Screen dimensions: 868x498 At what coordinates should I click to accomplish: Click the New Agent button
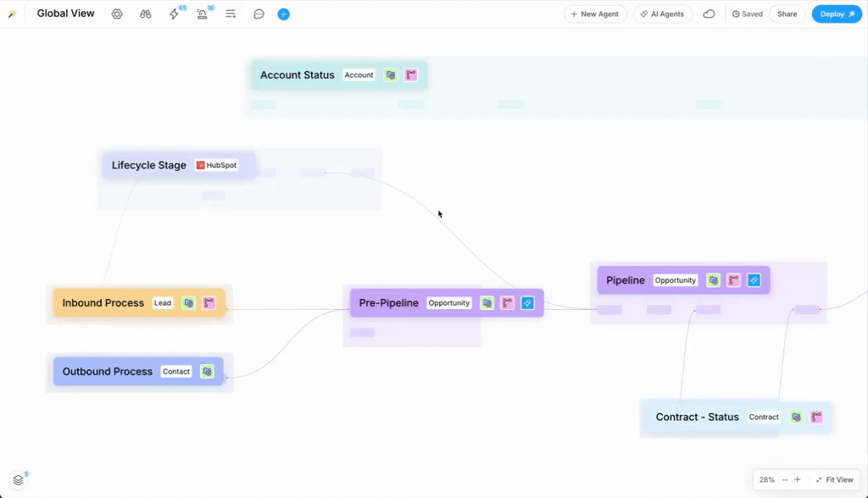pos(595,14)
